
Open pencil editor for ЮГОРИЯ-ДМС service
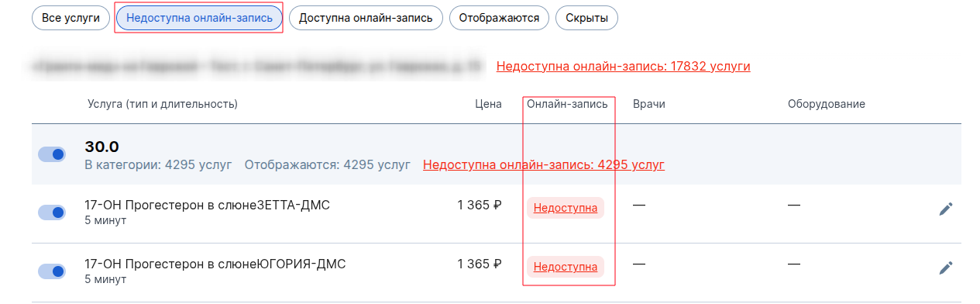(x=945, y=268)
